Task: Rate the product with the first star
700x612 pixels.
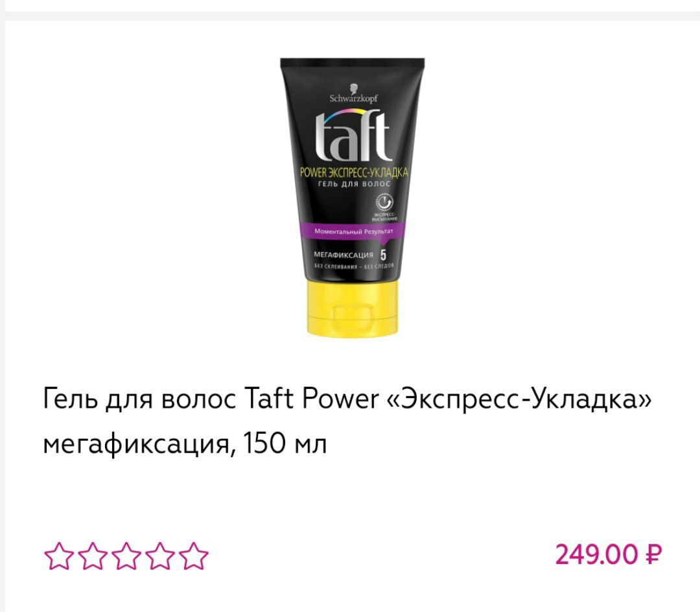Action: (58, 556)
